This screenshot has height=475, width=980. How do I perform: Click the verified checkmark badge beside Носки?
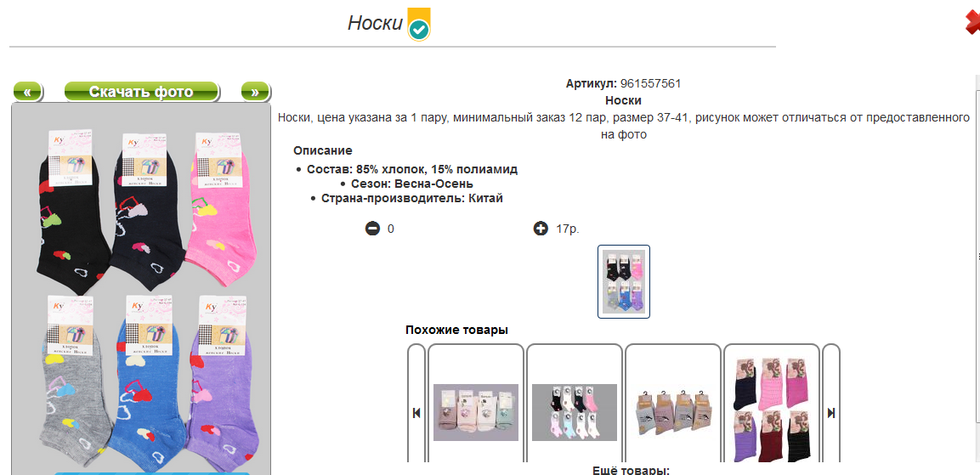419,25
